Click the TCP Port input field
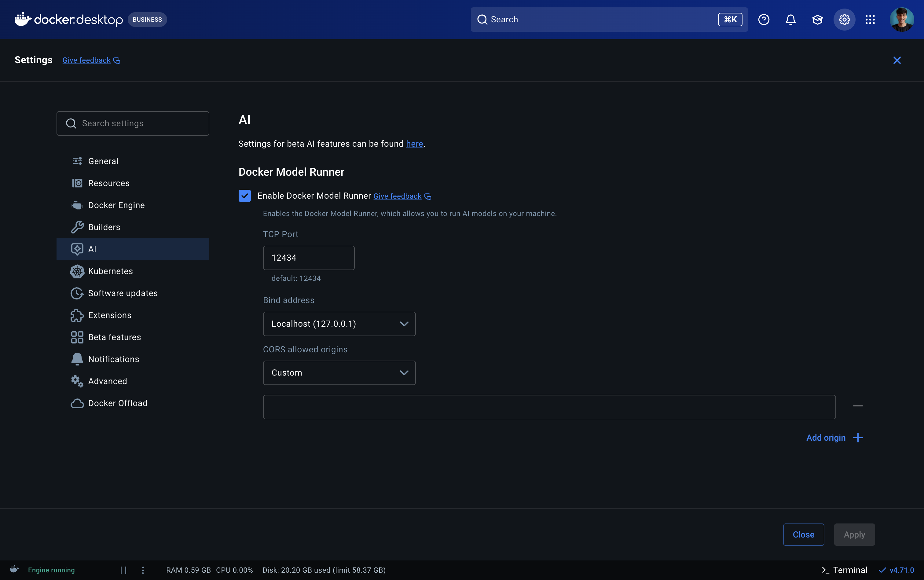Image resolution: width=924 pixels, height=580 pixels. (309, 258)
